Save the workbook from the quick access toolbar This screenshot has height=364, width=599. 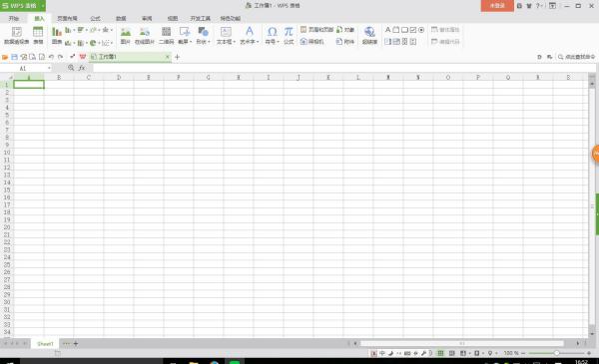point(15,57)
